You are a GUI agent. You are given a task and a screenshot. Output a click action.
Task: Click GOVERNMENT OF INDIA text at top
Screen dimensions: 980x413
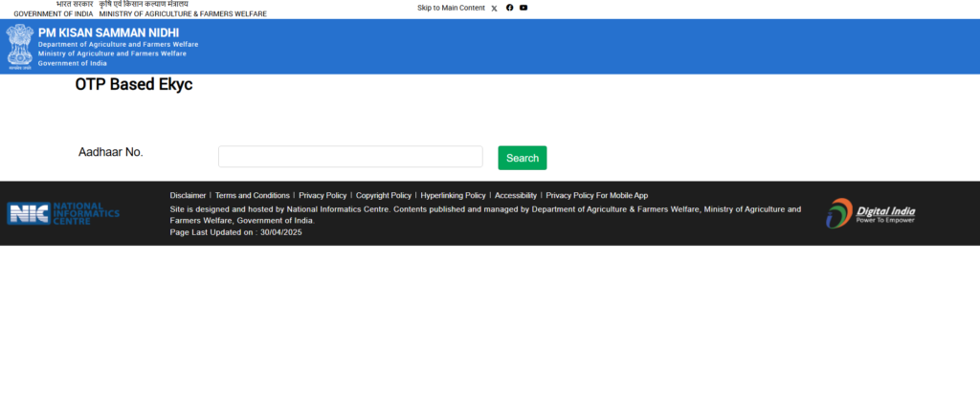point(54,13)
